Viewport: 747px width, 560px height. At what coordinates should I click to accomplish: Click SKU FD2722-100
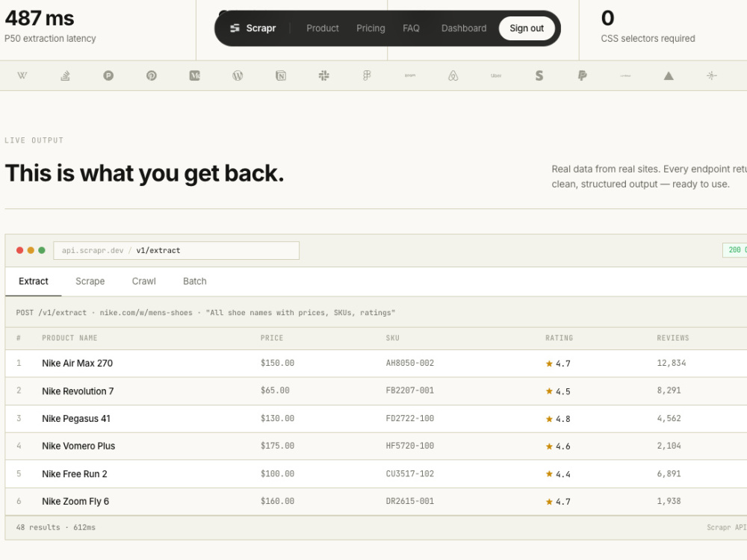pyautogui.click(x=409, y=419)
